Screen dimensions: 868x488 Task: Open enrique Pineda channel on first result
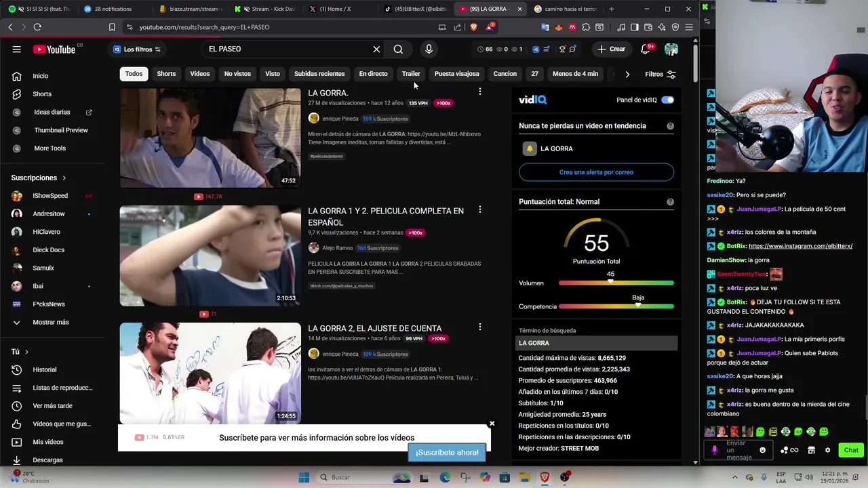click(x=340, y=119)
